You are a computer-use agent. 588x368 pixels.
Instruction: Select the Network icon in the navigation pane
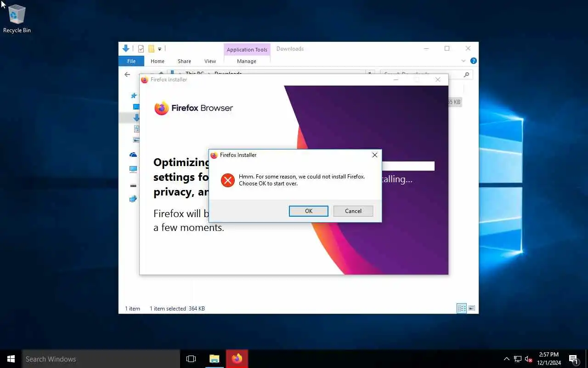[133, 199]
